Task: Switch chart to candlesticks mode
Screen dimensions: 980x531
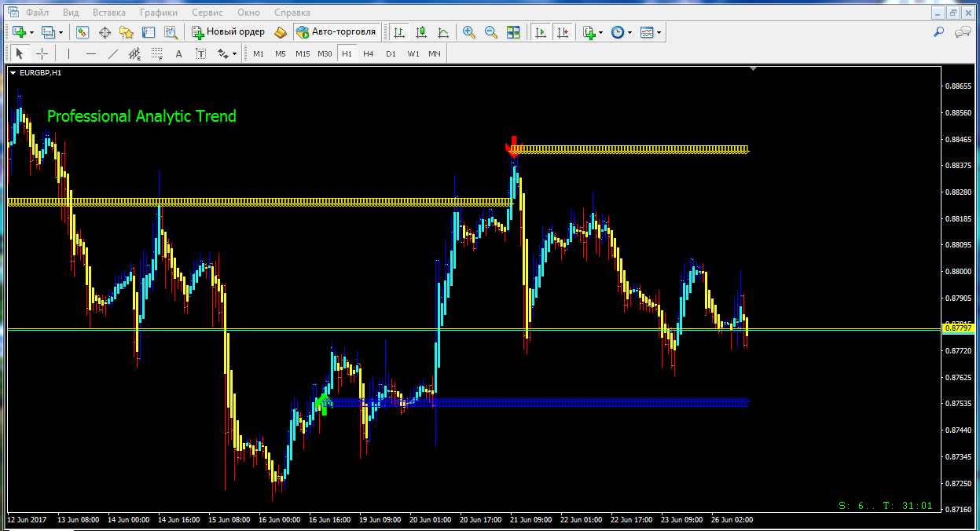Action: point(421,32)
